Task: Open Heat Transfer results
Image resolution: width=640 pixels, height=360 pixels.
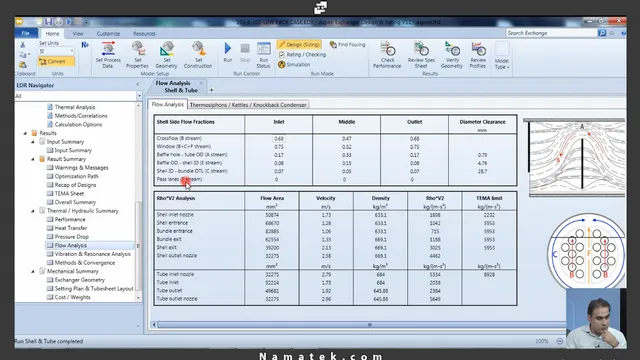Action: click(x=67, y=228)
